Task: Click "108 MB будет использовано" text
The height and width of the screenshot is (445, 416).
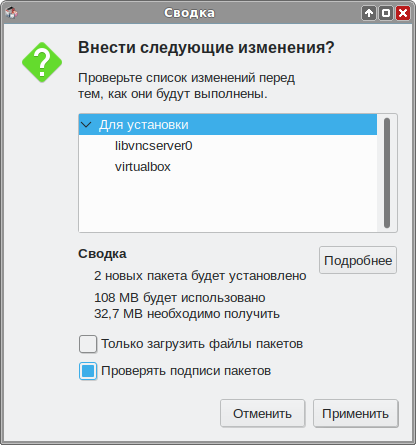Action: 180,297
